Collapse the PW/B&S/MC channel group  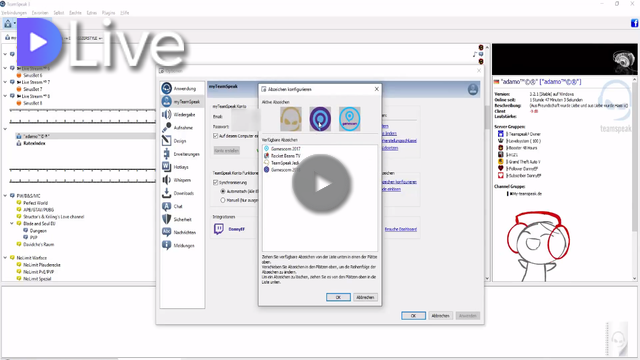click(5, 196)
